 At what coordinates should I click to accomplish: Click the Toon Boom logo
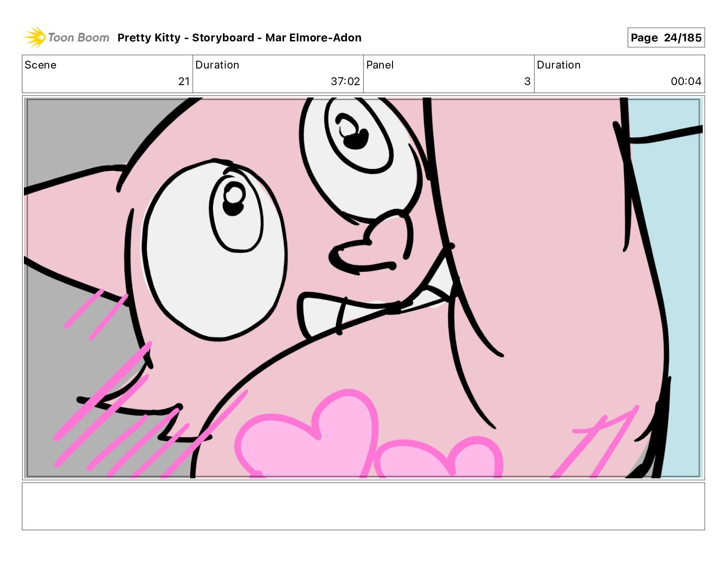pos(67,37)
